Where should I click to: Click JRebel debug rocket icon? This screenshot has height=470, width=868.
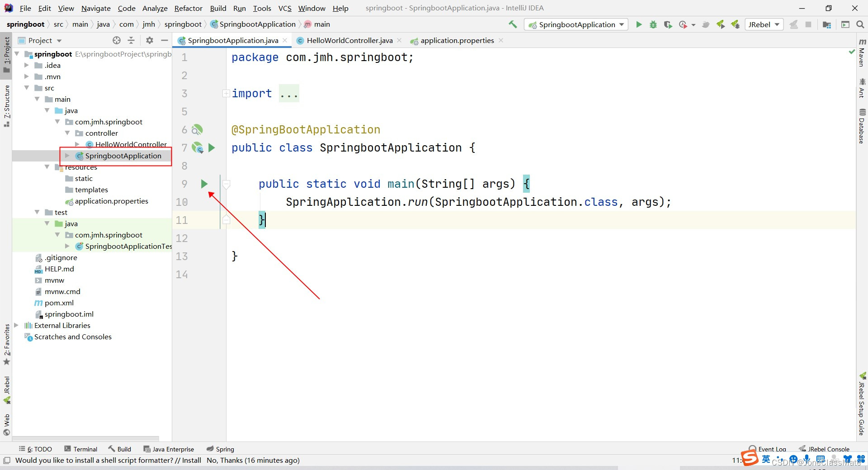click(x=736, y=24)
